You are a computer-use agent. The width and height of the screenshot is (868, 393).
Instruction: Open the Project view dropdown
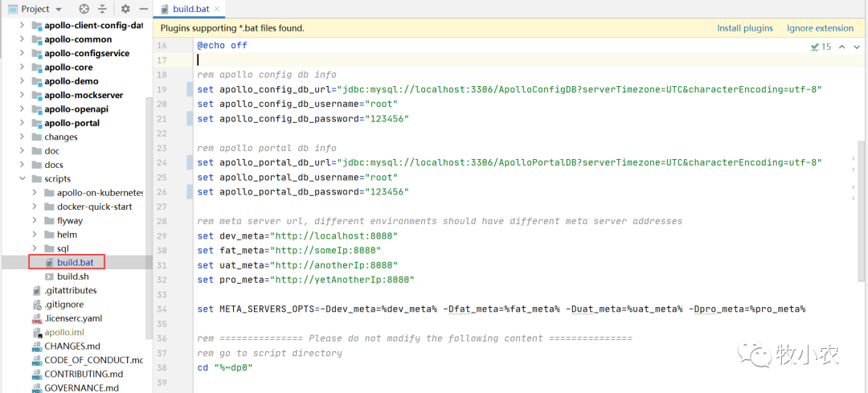click(58, 9)
